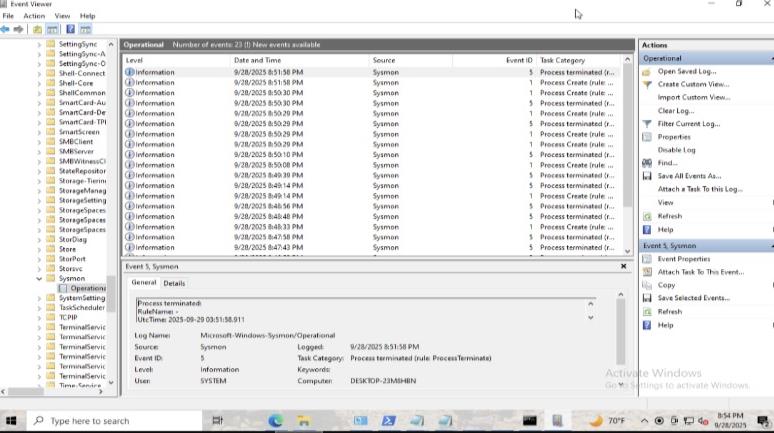Image resolution: width=774 pixels, height=433 pixels.
Task: Open the File menu
Action: [x=8, y=16]
